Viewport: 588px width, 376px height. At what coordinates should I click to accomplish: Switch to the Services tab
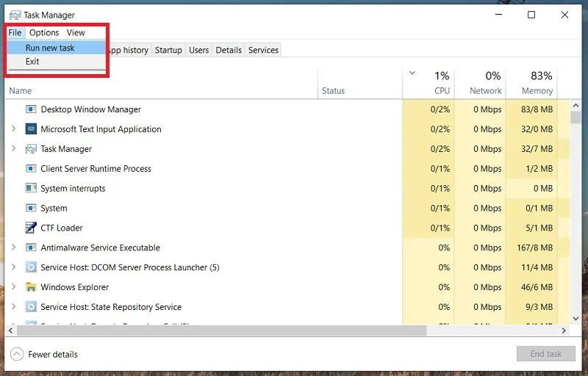pyautogui.click(x=263, y=50)
